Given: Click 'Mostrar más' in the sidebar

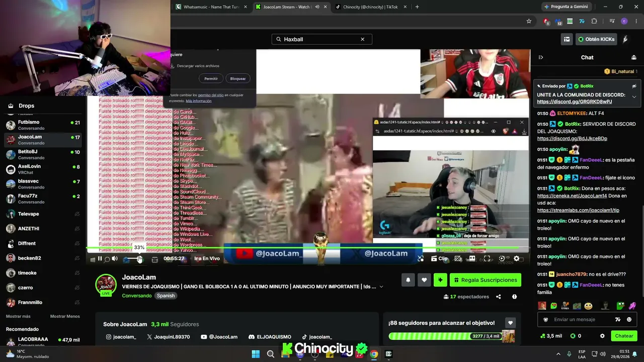Looking at the screenshot, I should click(x=18, y=316).
